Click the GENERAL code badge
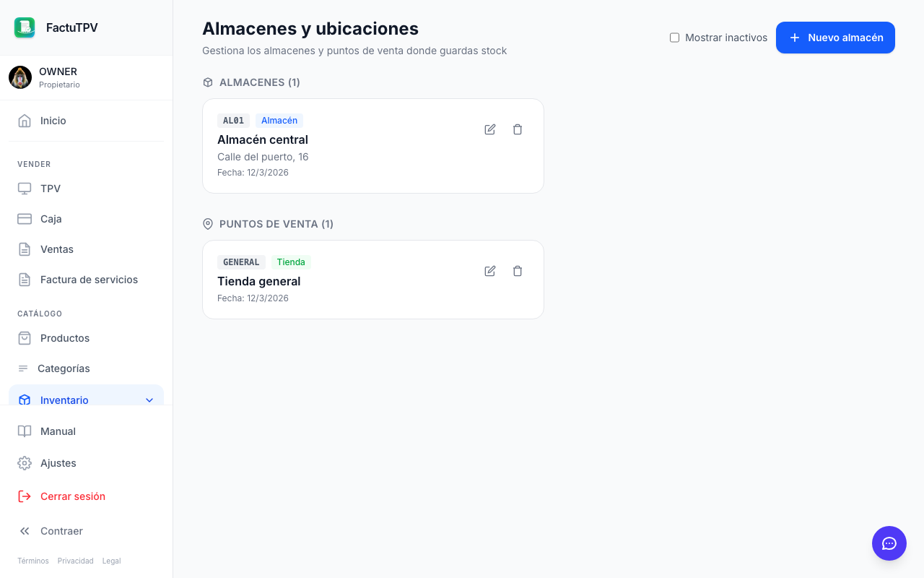The width and height of the screenshot is (924, 578). (241, 262)
